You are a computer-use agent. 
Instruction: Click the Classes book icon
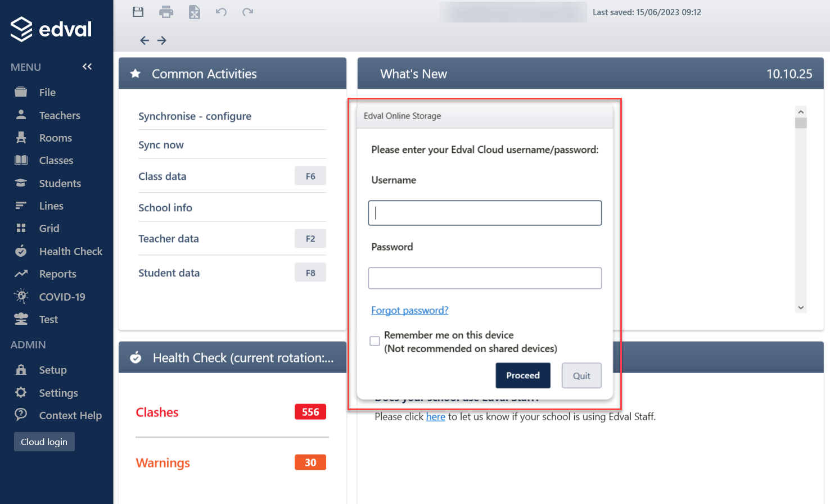[21, 160]
